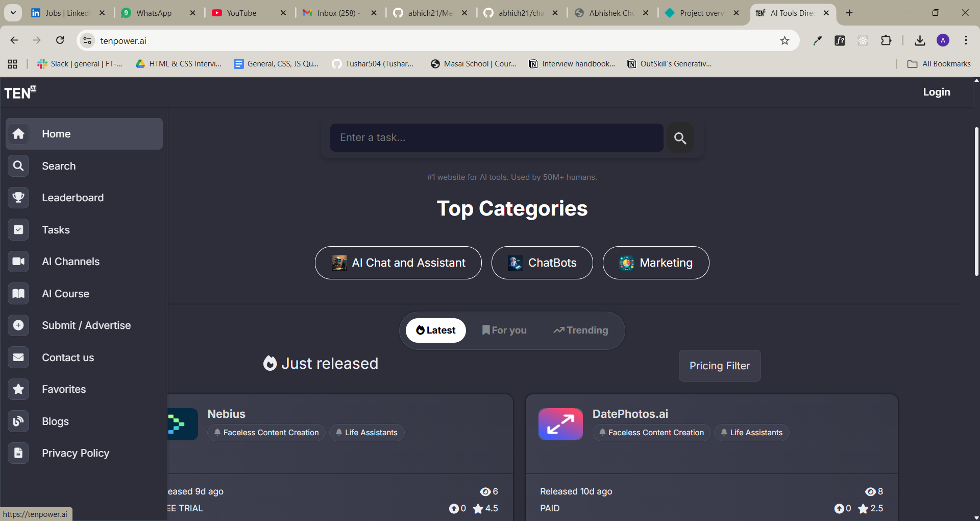Expand the tab search chevron dropdown
The height and width of the screenshot is (521, 980).
[13, 13]
